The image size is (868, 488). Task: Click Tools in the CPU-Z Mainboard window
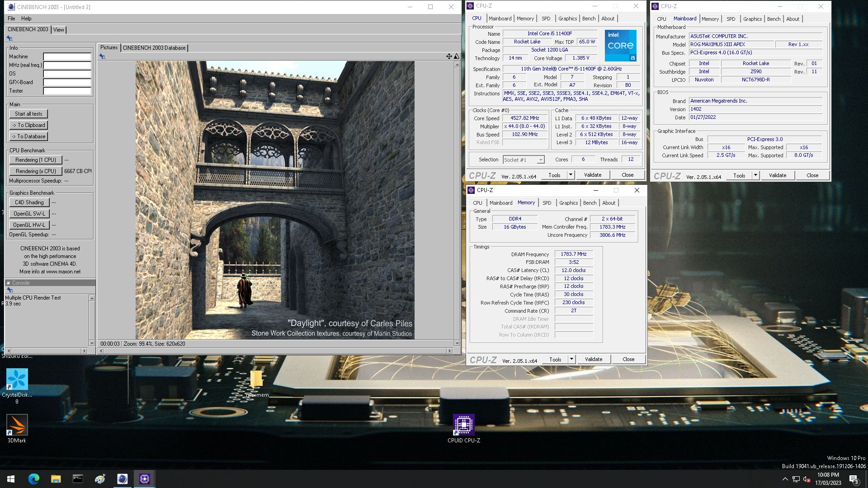coord(739,175)
